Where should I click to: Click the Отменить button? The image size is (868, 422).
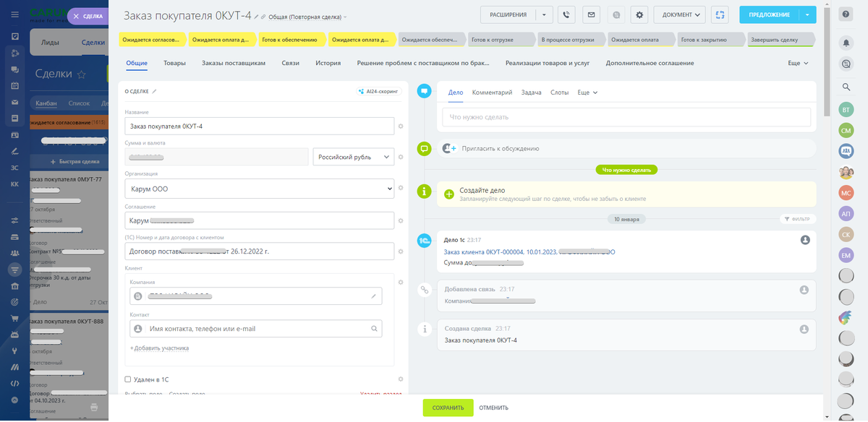(x=493, y=408)
